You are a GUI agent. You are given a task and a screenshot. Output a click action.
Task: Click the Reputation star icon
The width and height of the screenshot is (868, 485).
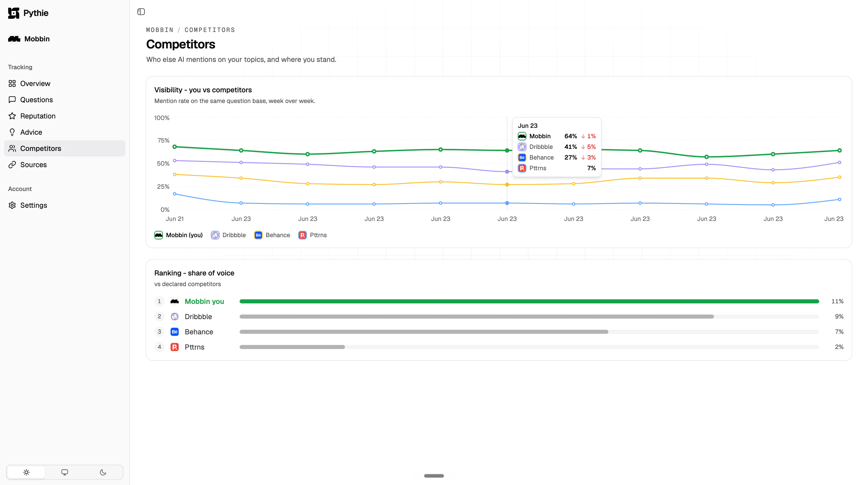(12, 116)
